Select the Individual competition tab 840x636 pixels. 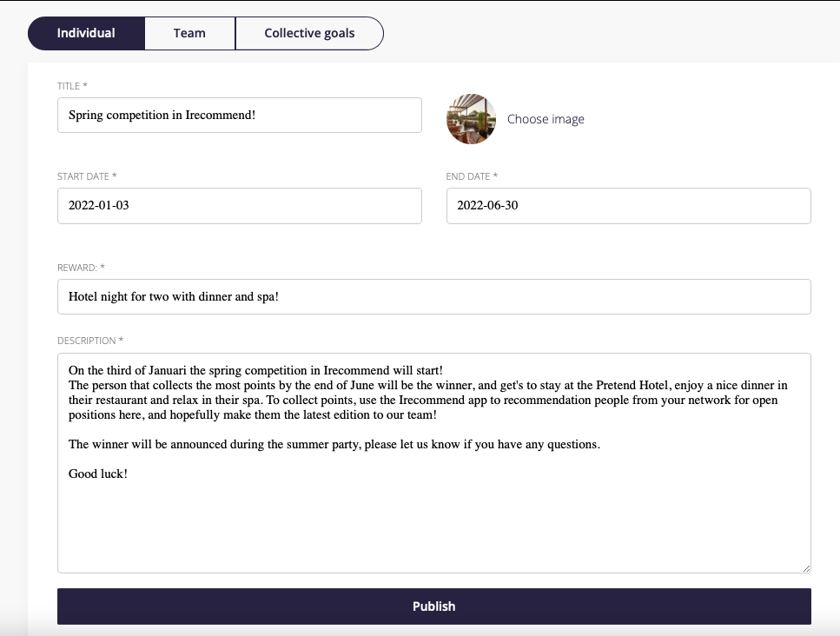[86, 33]
